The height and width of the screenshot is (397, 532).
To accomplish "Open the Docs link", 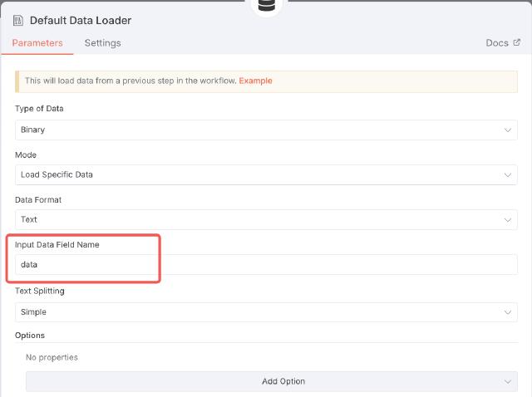I will point(497,43).
